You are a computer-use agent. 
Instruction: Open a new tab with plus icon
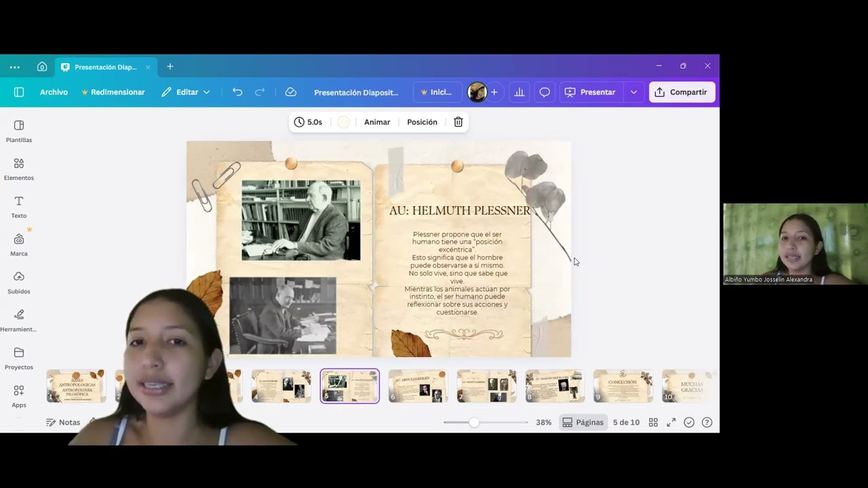click(x=170, y=66)
